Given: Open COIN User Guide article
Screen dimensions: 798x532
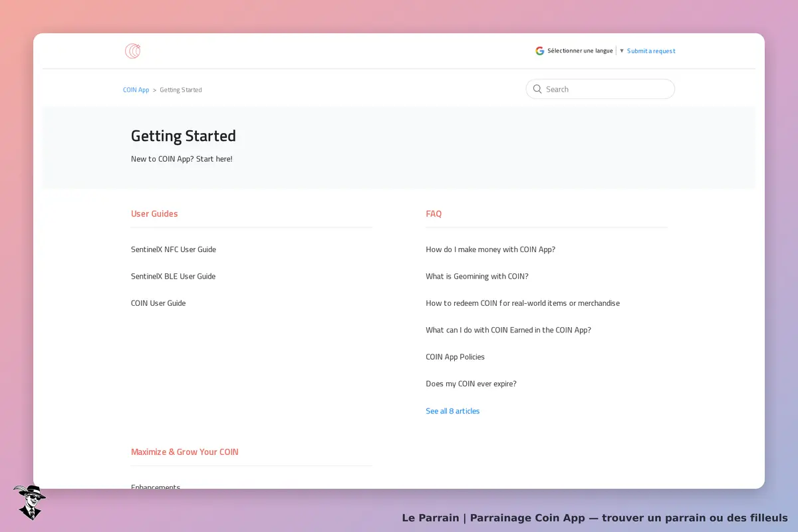Looking at the screenshot, I should point(158,303).
